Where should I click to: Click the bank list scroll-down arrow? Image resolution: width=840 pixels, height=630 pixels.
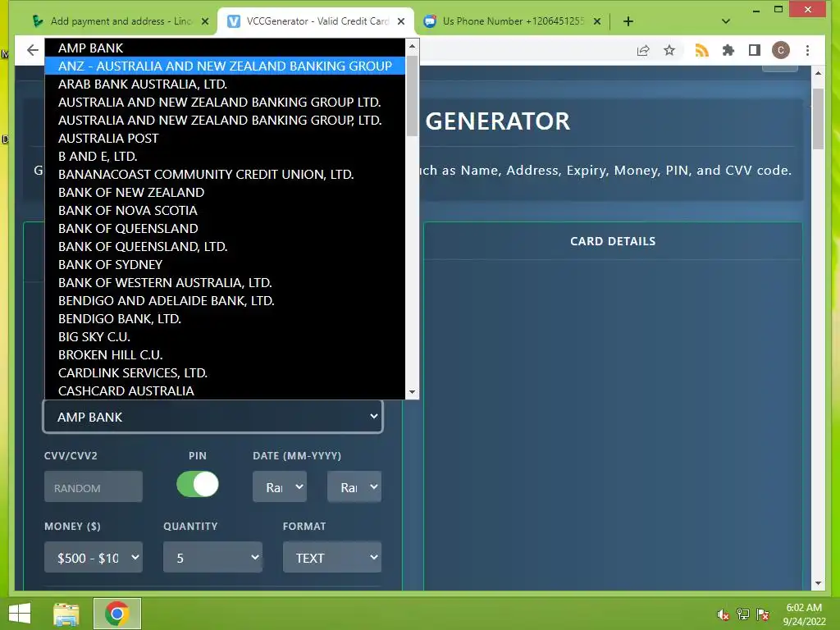tap(412, 392)
